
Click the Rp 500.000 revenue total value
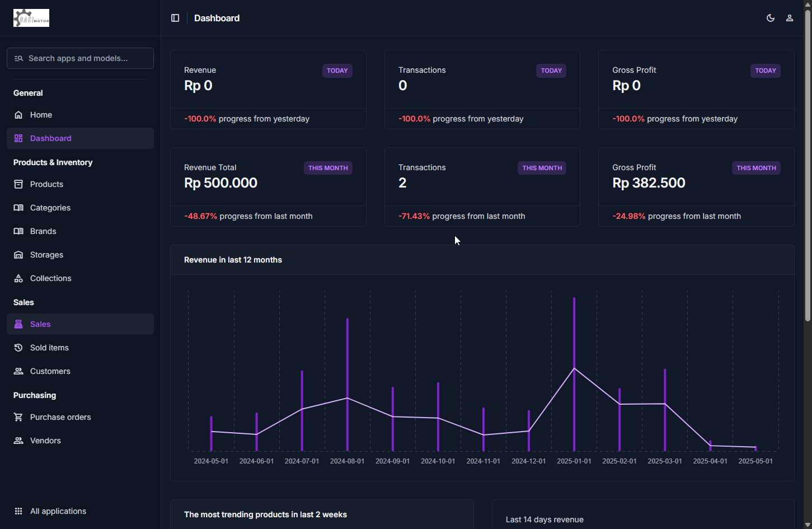(220, 183)
